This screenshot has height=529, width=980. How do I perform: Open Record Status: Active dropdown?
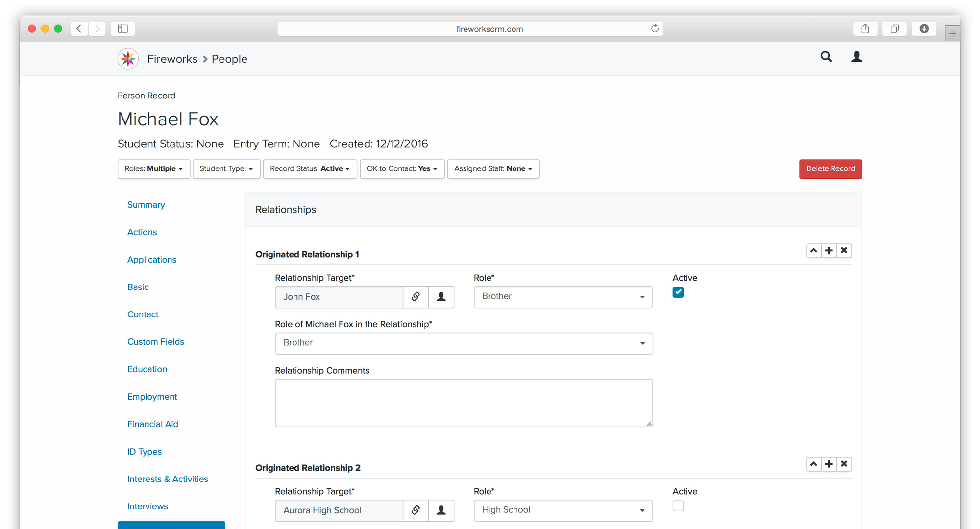coord(310,169)
